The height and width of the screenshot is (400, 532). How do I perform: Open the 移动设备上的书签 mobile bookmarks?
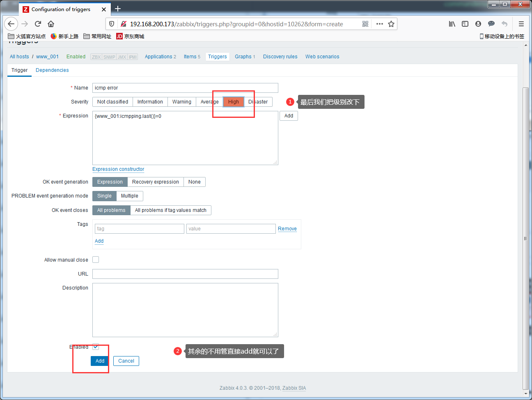coord(502,36)
